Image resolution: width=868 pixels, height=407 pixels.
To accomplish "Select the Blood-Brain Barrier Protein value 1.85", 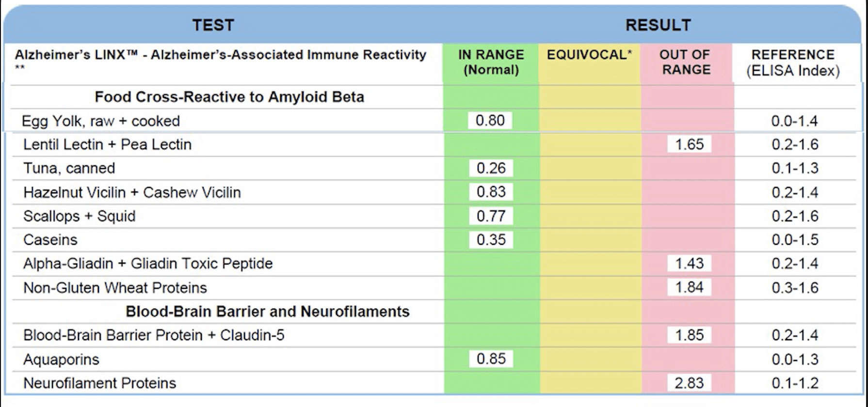I will 689,335.
